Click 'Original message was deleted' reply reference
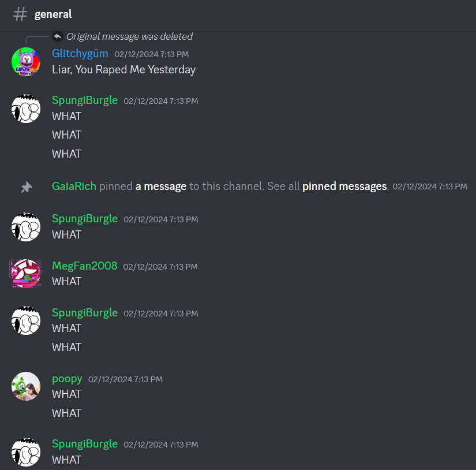 129,37
